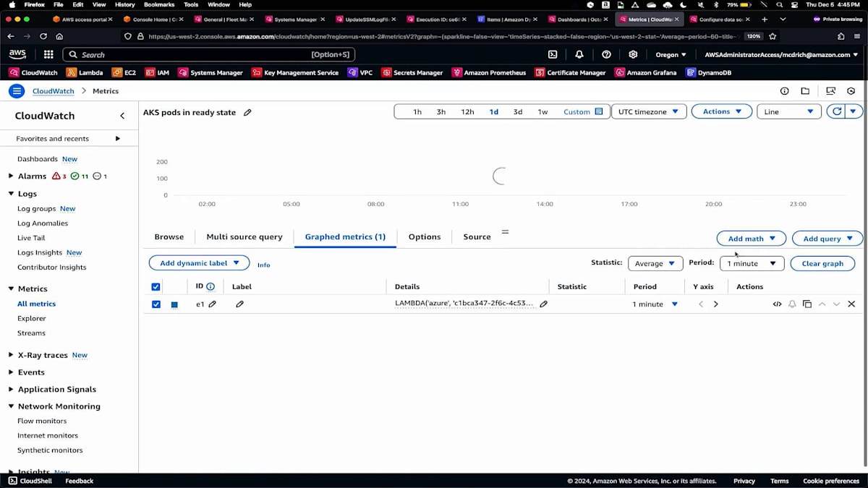868x488 pixels.
Task: Expand the X-Ray traces section
Action: click(x=11, y=355)
